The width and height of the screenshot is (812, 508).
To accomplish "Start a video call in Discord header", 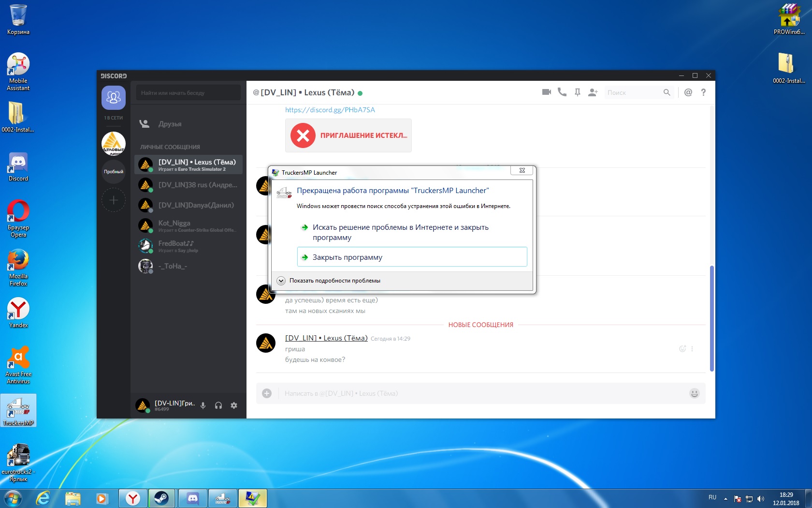I will [x=547, y=92].
